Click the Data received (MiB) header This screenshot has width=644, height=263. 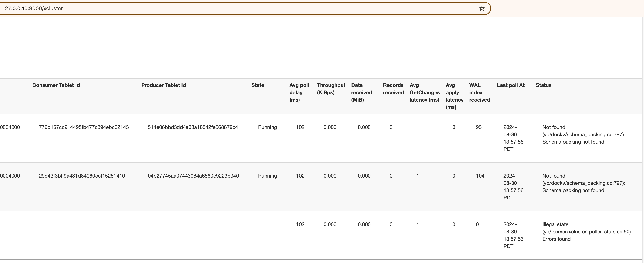pyautogui.click(x=362, y=92)
